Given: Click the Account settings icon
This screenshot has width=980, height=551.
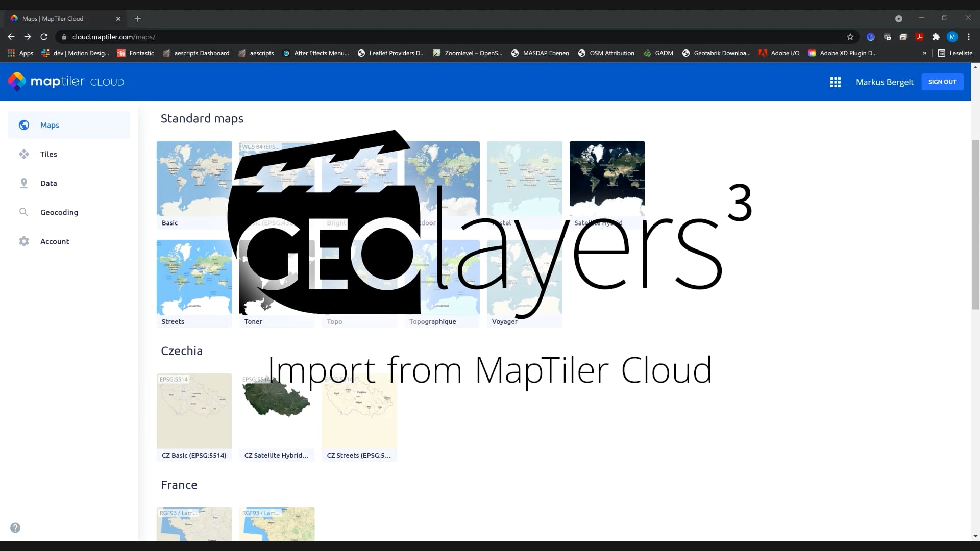Looking at the screenshot, I should click(23, 241).
